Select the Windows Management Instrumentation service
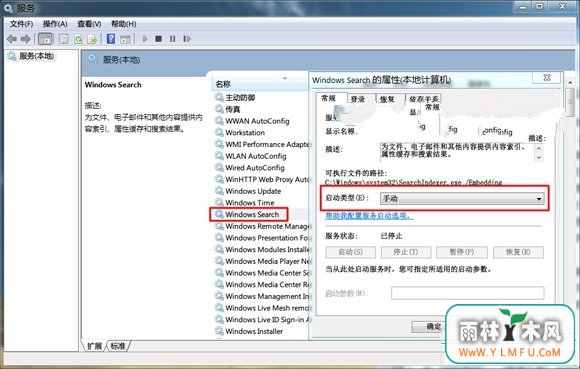This screenshot has height=369, width=580. pos(267,296)
